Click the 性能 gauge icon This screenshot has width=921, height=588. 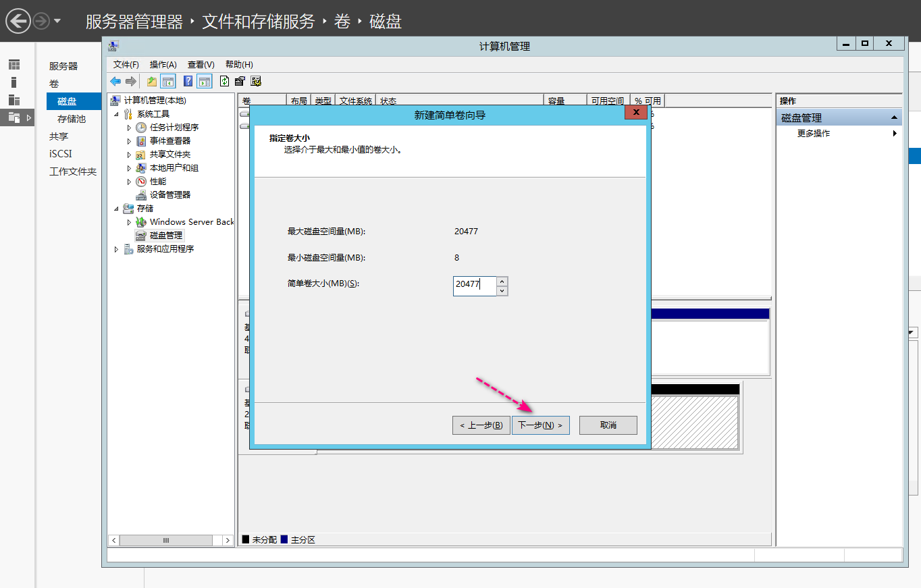141,182
